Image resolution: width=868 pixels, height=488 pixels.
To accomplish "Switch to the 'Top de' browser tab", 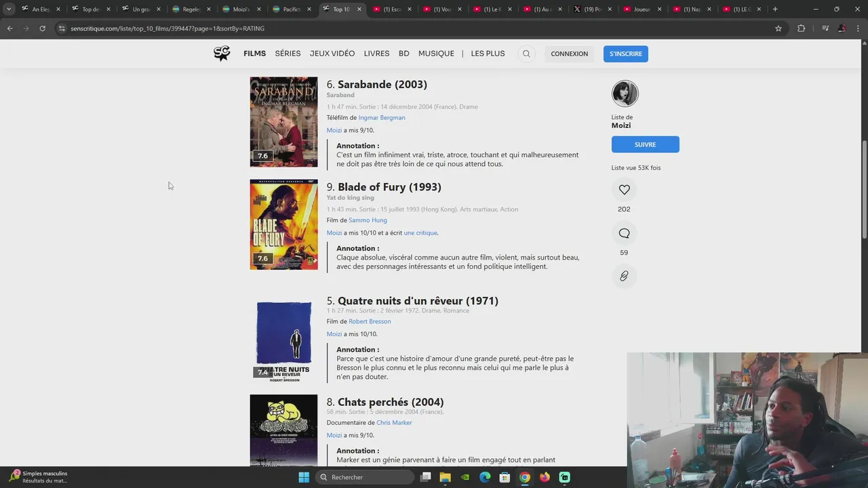I will pos(92,9).
